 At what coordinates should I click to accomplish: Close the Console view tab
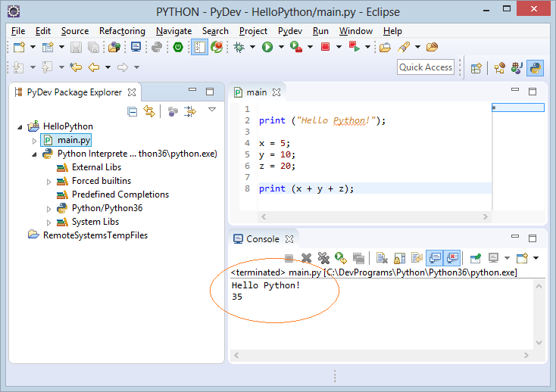[x=289, y=239]
